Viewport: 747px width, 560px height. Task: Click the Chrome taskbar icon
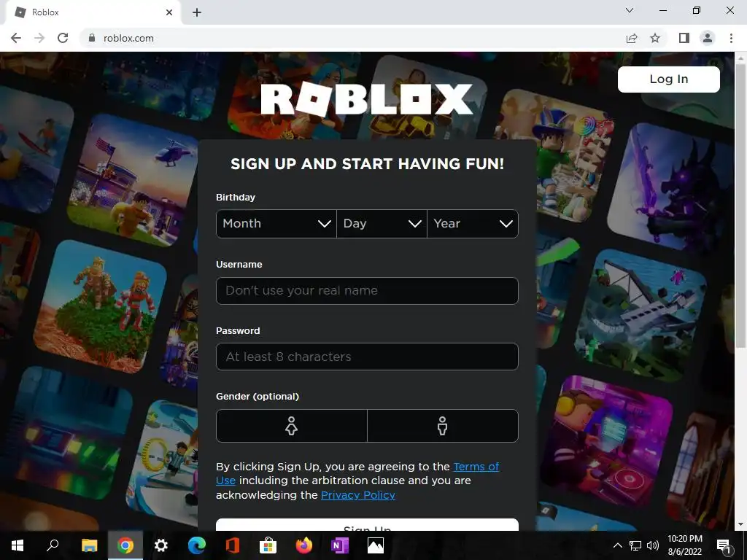pyautogui.click(x=125, y=545)
